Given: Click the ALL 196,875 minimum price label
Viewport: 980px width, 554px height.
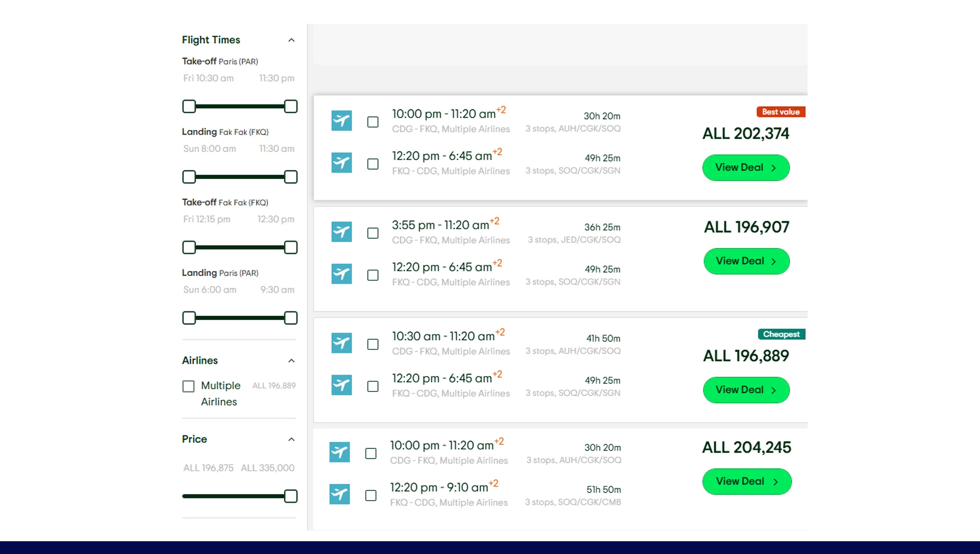Looking at the screenshot, I should tap(209, 468).
